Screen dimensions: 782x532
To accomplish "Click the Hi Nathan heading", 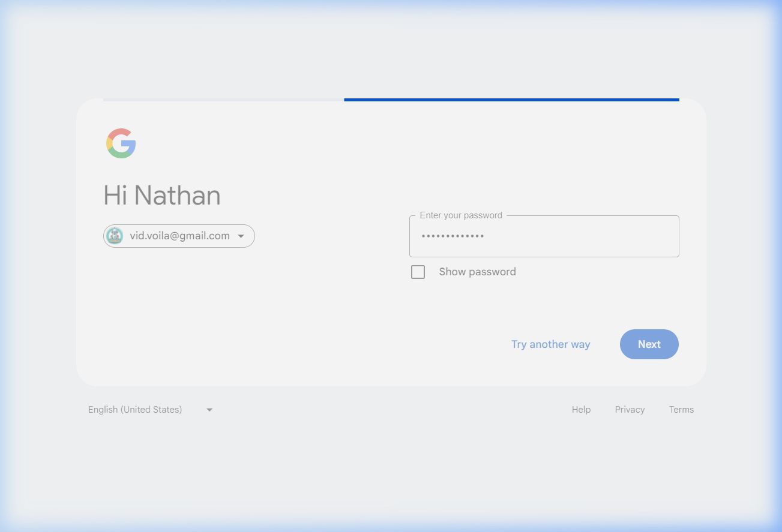I will 162,196.
